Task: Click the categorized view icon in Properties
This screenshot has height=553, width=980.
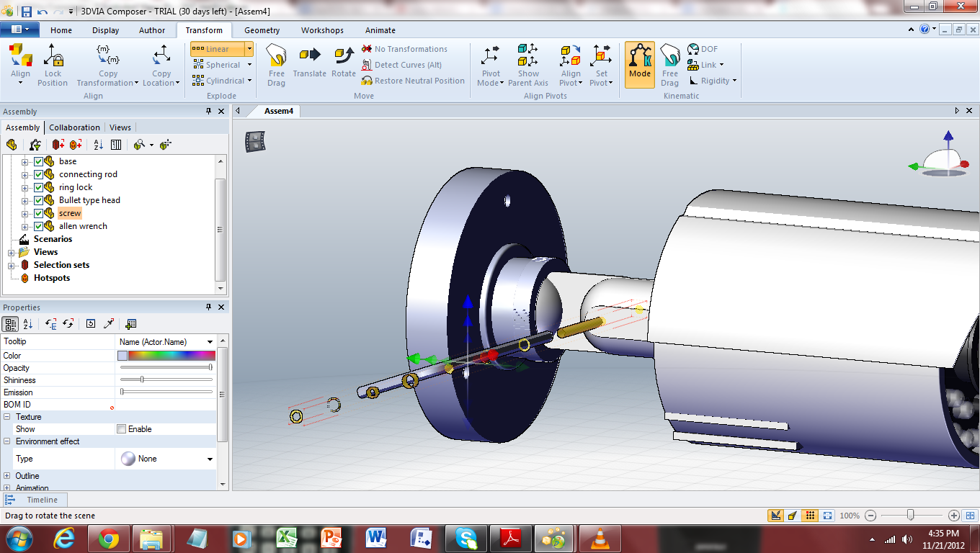Action: (x=11, y=324)
